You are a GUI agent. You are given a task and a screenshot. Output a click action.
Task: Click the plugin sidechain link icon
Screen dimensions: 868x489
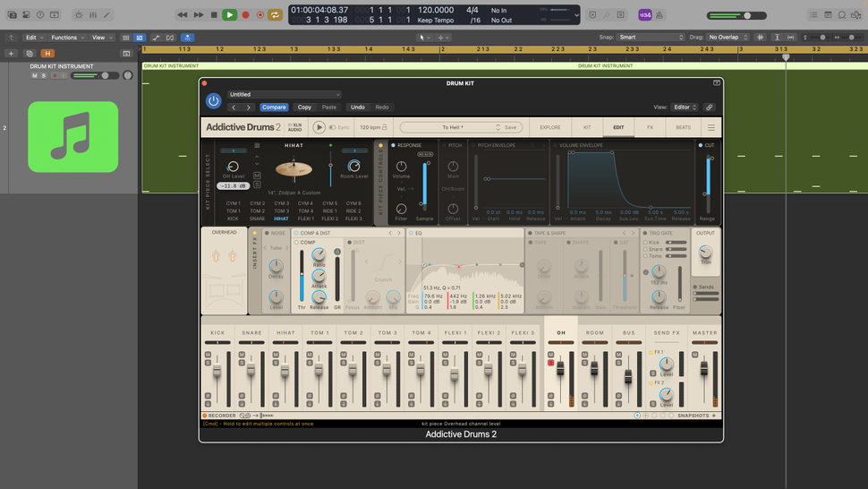click(x=710, y=107)
